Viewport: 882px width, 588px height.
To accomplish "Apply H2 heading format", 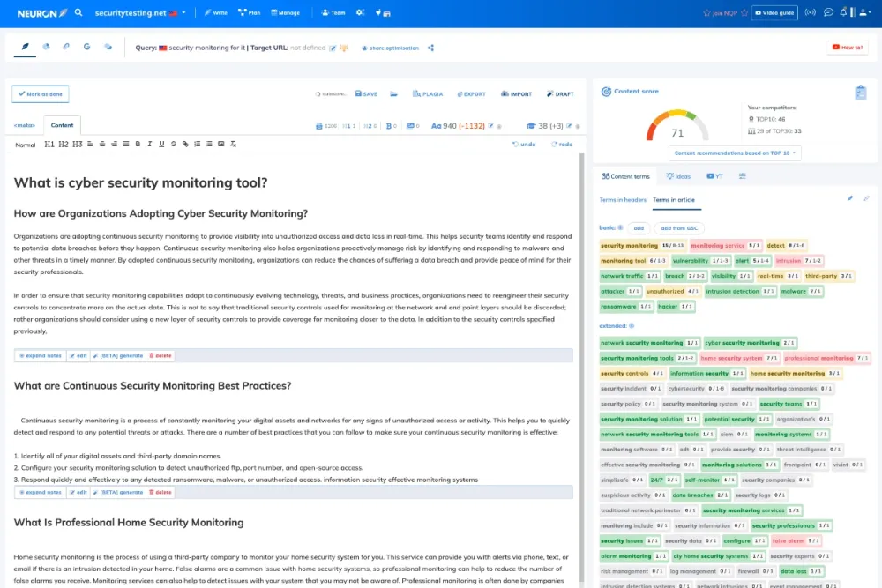I will click(64, 144).
